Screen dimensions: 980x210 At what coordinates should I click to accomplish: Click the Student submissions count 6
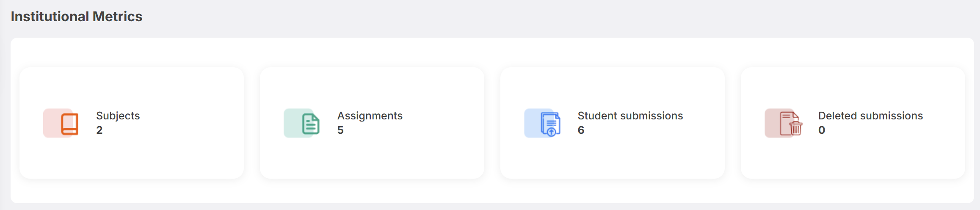tap(581, 130)
